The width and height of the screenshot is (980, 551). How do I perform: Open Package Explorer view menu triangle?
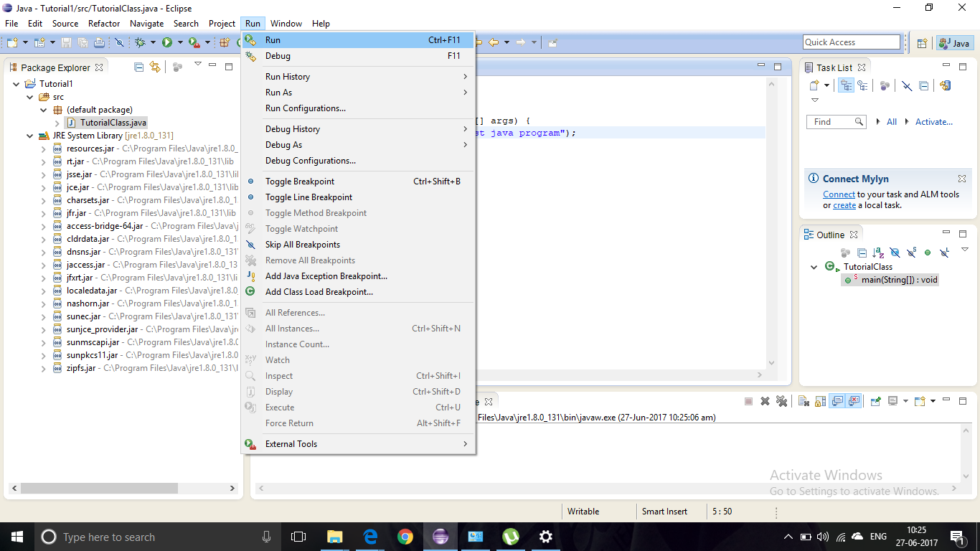[197, 64]
